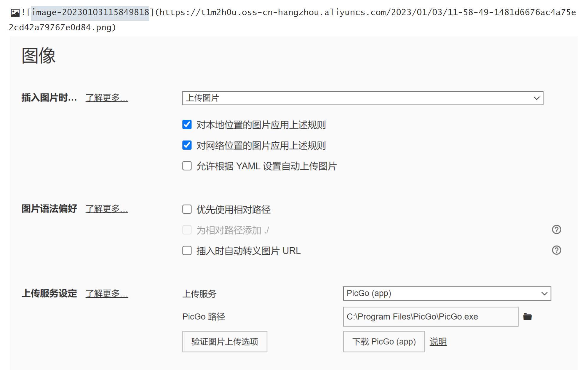Image resolution: width=588 pixels, height=376 pixels.
Task: Uncheck 对网络位置的图片应用上述规则
Action: 187,145
